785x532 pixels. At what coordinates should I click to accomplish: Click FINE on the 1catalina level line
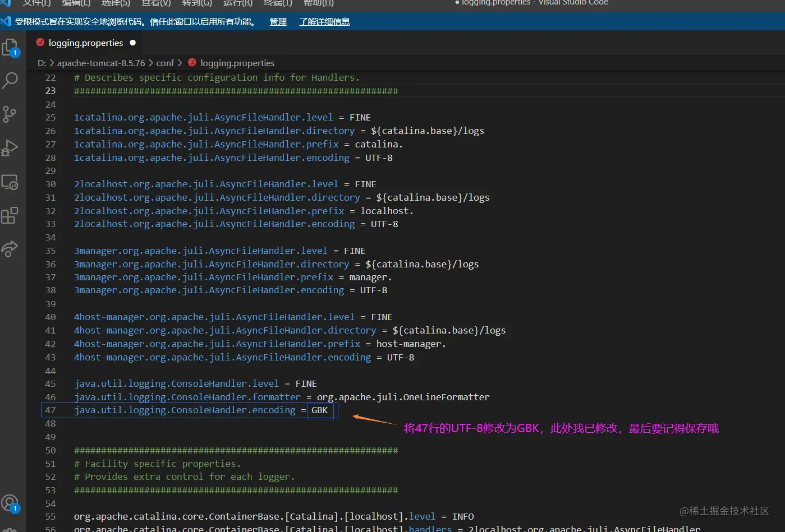tap(360, 118)
